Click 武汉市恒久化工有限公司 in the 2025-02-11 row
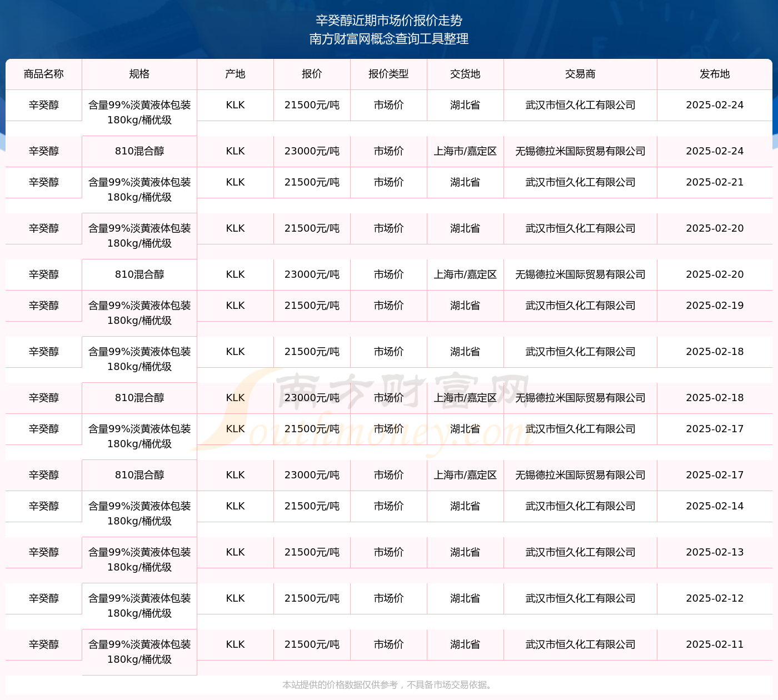This screenshot has height=700, width=778. [x=581, y=644]
